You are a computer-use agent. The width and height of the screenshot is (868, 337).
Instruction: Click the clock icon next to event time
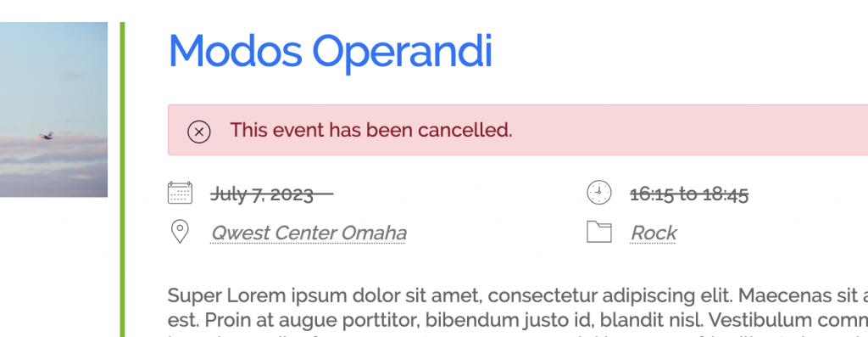(x=599, y=193)
